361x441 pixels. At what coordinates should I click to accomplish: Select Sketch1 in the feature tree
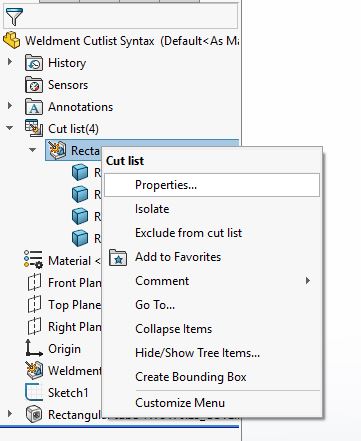click(x=68, y=392)
